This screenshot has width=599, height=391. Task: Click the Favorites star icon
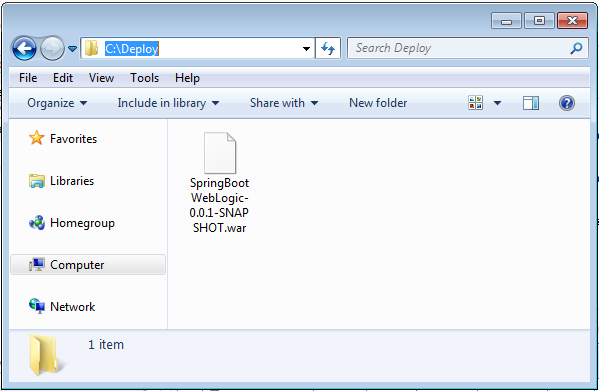(37, 138)
